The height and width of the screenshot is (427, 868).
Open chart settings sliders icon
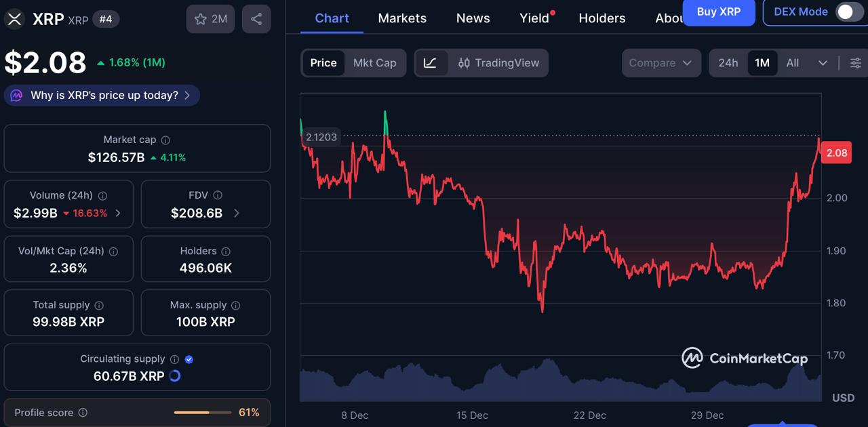pyautogui.click(x=856, y=63)
